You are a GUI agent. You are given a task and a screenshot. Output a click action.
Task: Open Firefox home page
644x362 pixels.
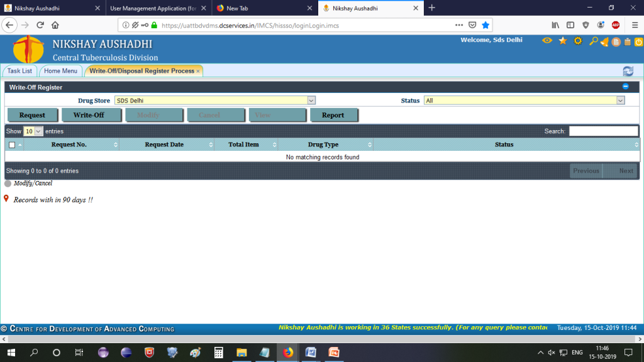click(x=55, y=25)
